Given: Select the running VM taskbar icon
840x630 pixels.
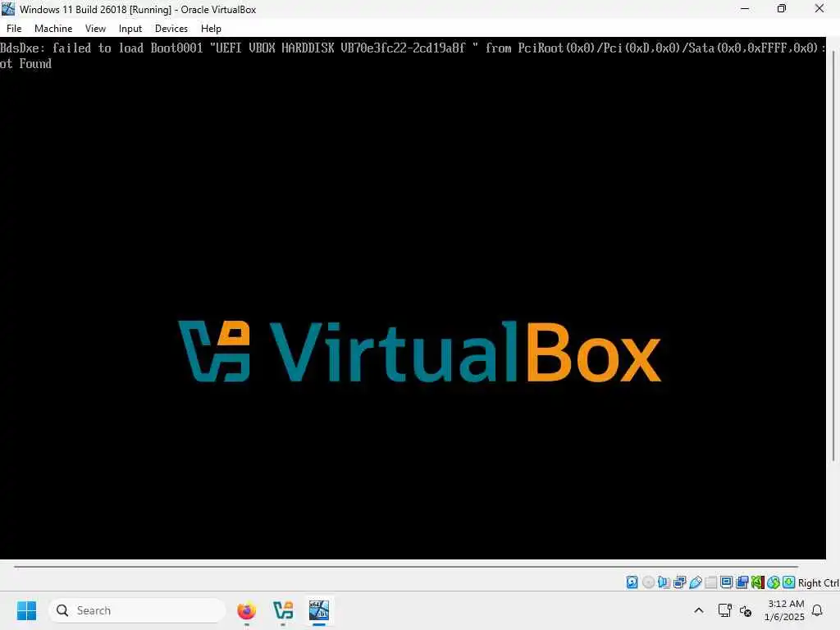Looking at the screenshot, I should [x=319, y=610].
